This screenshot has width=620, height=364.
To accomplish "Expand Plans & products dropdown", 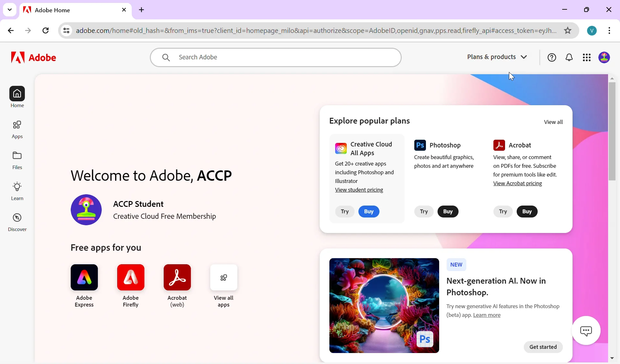I will point(497,57).
